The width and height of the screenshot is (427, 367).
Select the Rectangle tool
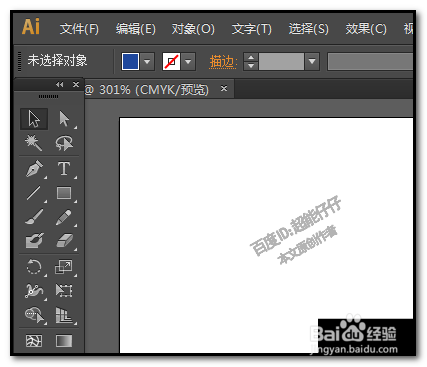(64, 193)
